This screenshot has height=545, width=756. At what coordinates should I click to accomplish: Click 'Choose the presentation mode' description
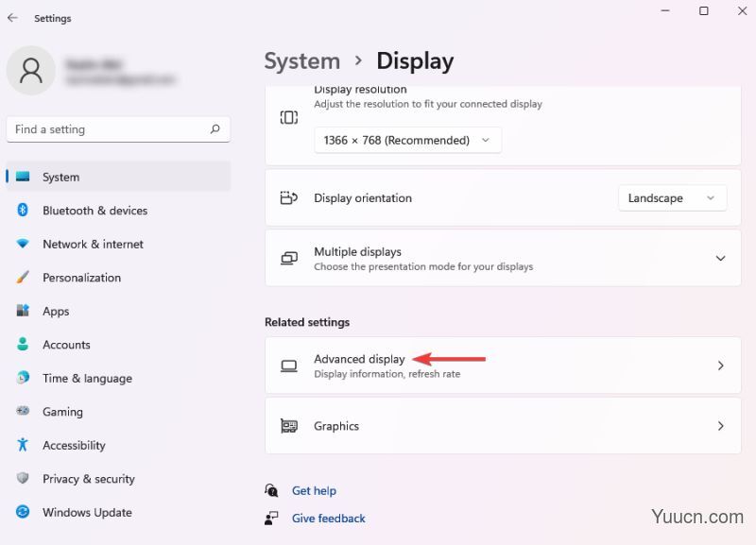[x=423, y=266]
